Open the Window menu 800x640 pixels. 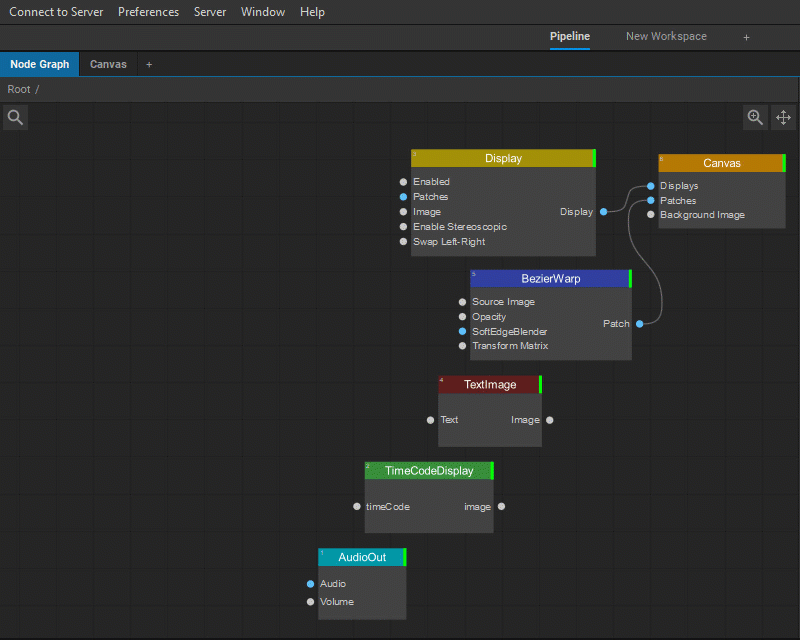263,12
